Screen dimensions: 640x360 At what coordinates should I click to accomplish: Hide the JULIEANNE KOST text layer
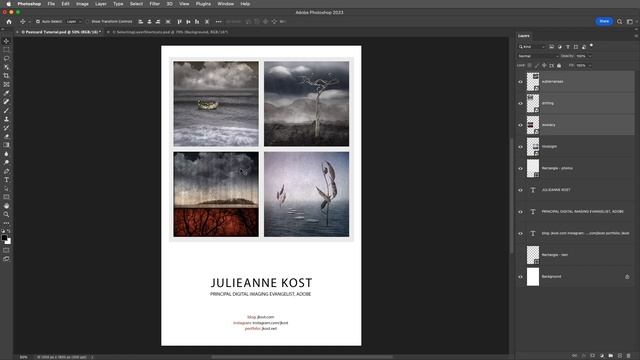click(x=520, y=190)
